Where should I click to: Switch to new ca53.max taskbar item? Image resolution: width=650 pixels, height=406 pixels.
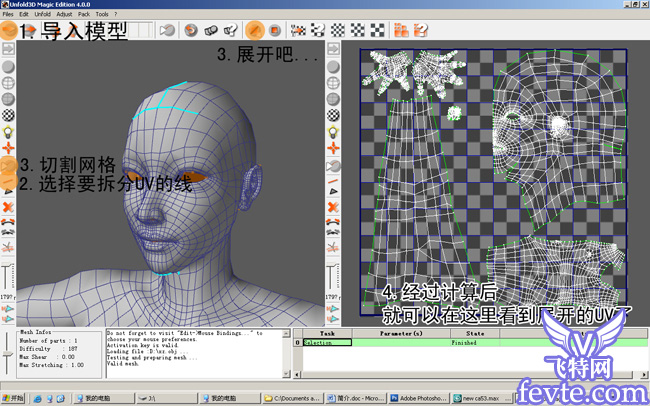click(482, 398)
